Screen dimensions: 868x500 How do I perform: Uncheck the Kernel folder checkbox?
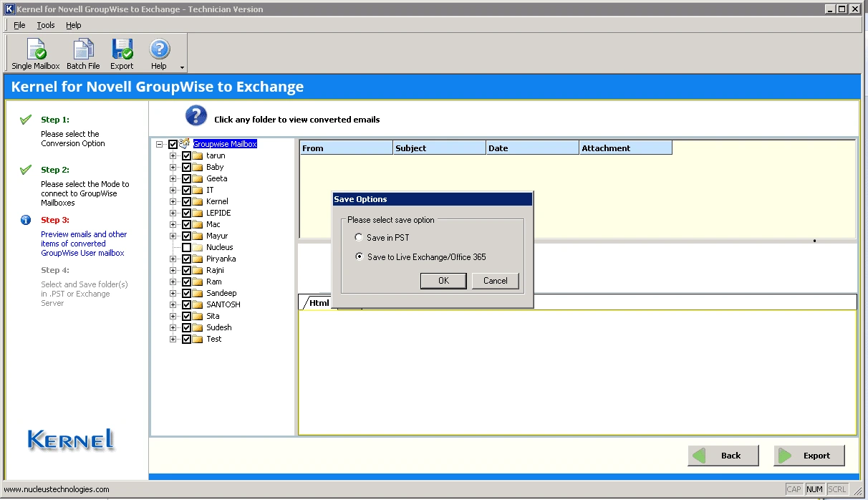pos(186,201)
